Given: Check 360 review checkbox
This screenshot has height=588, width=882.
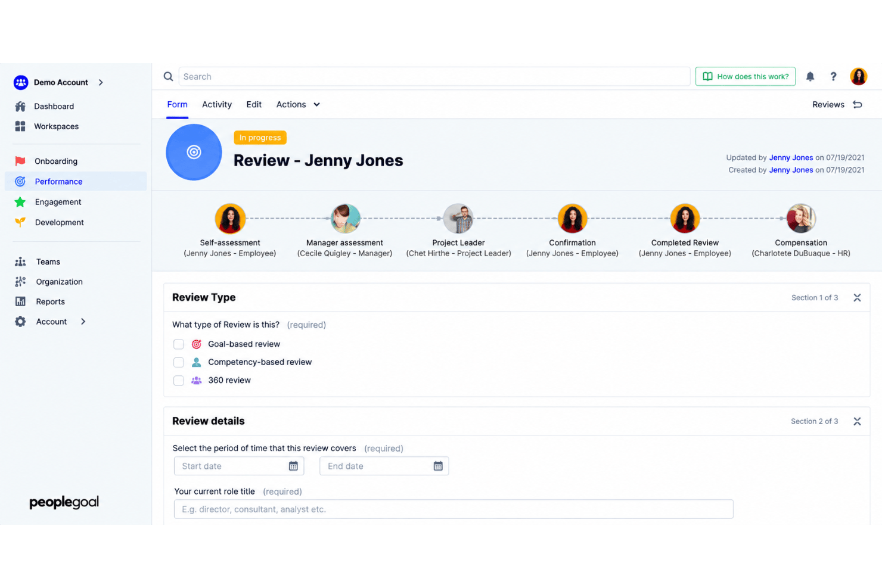Looking at the screenshot, I should [178, 381].
